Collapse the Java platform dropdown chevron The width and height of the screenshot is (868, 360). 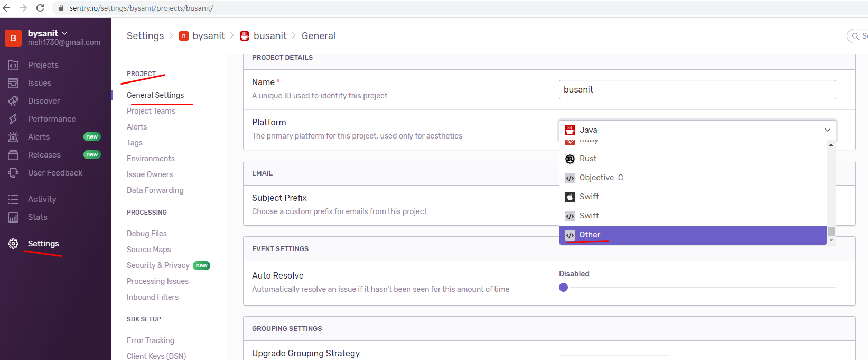pos(828,130)
